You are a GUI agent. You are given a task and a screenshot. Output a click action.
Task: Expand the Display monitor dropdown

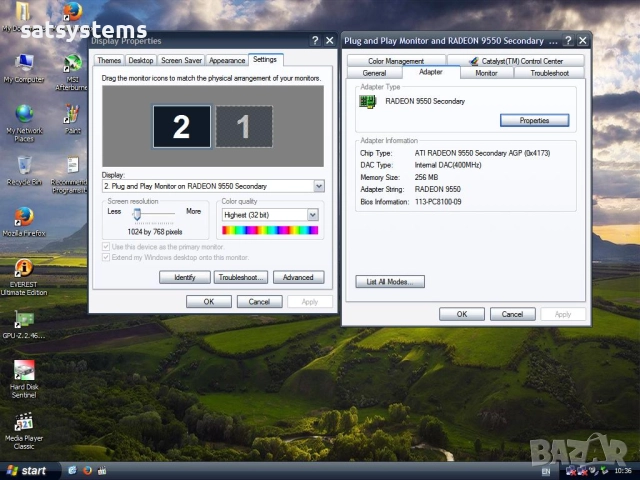coord(319,186)
